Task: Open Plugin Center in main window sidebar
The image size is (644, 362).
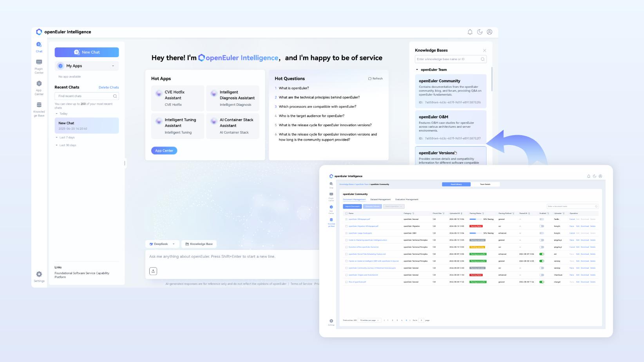Action: coord(39,62)
